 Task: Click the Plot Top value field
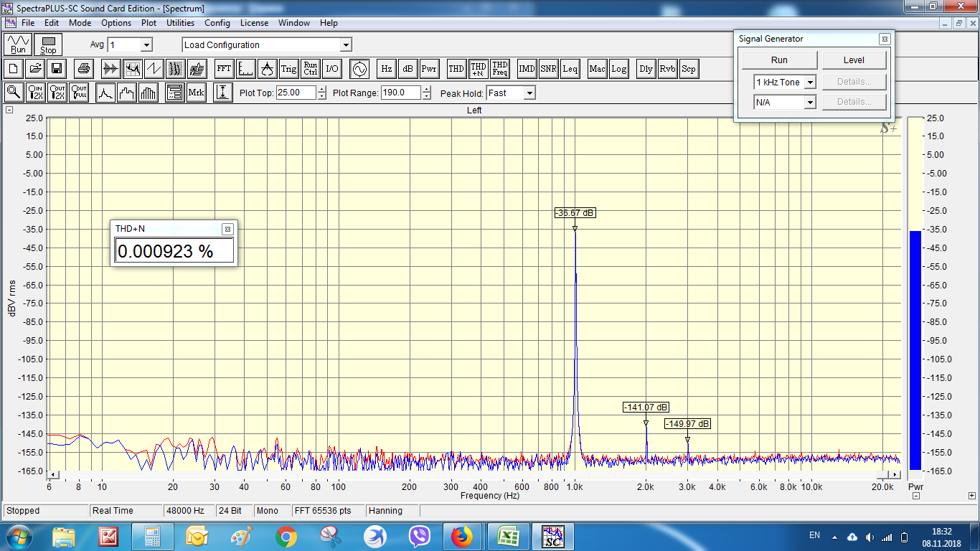295,93
